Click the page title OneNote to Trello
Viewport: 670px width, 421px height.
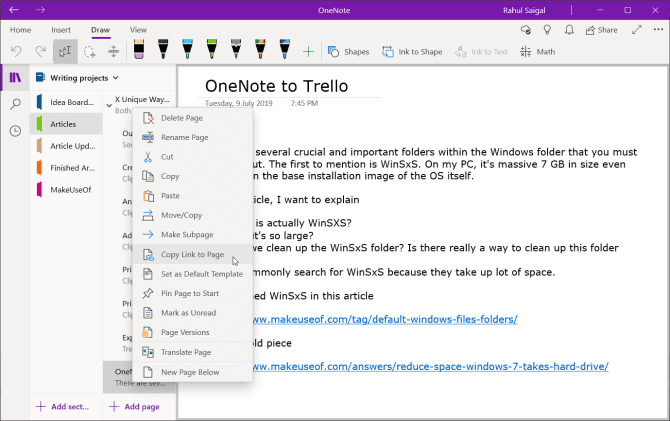(276, 86)
